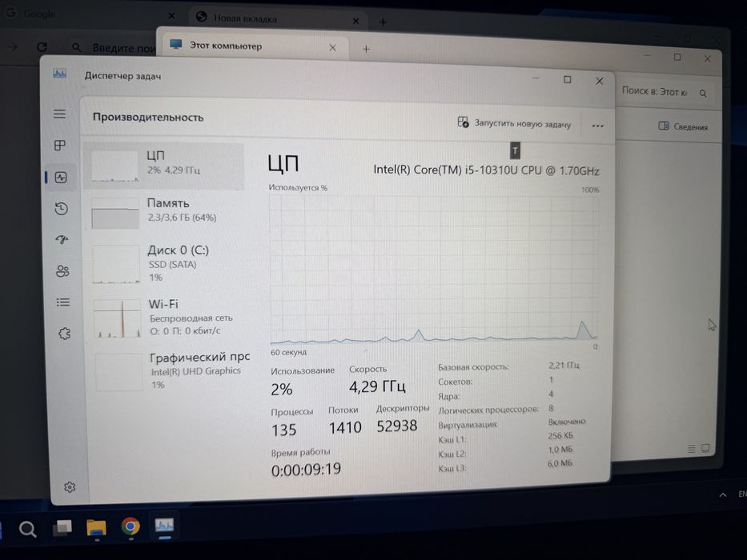Select Wi-Fi performance item
747x560 pixels.
pos(167,318)
